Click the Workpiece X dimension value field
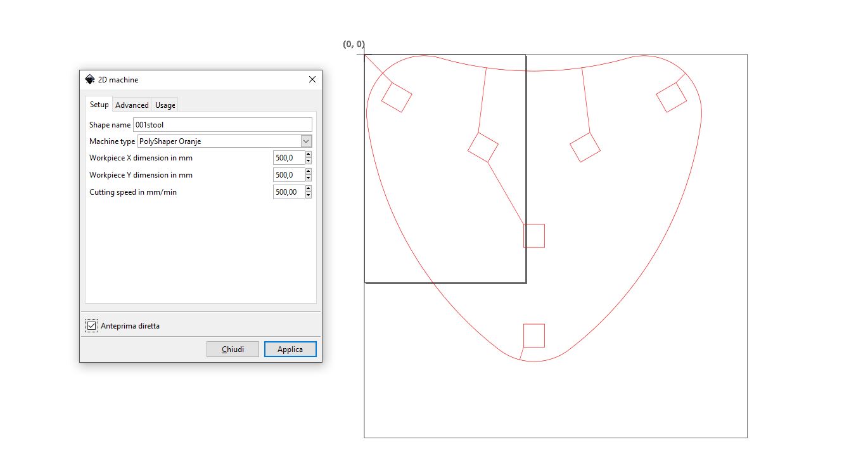Image resolution: width=868 pixels, height=456 pixels. (289, 158)
